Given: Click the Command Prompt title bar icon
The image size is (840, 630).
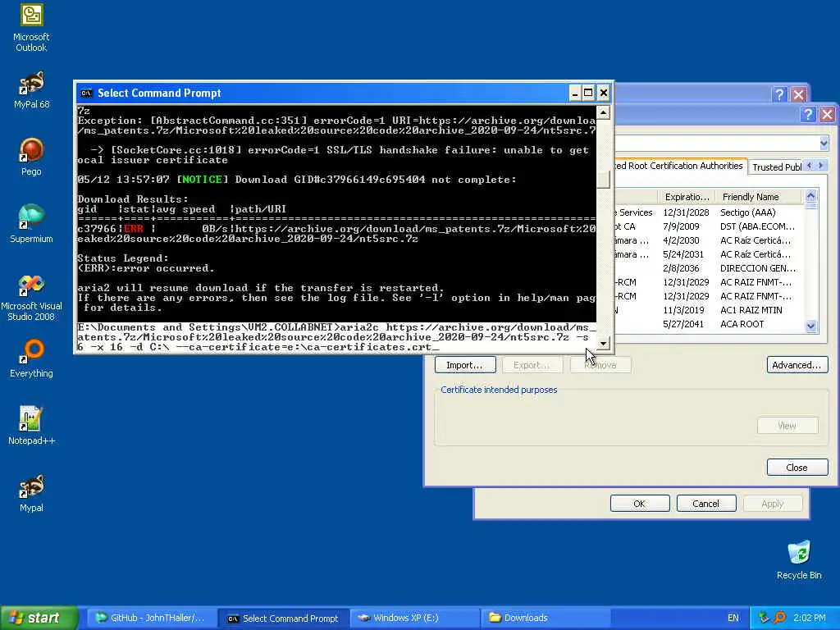Looking at the screenshot, I should coord(86,94).
